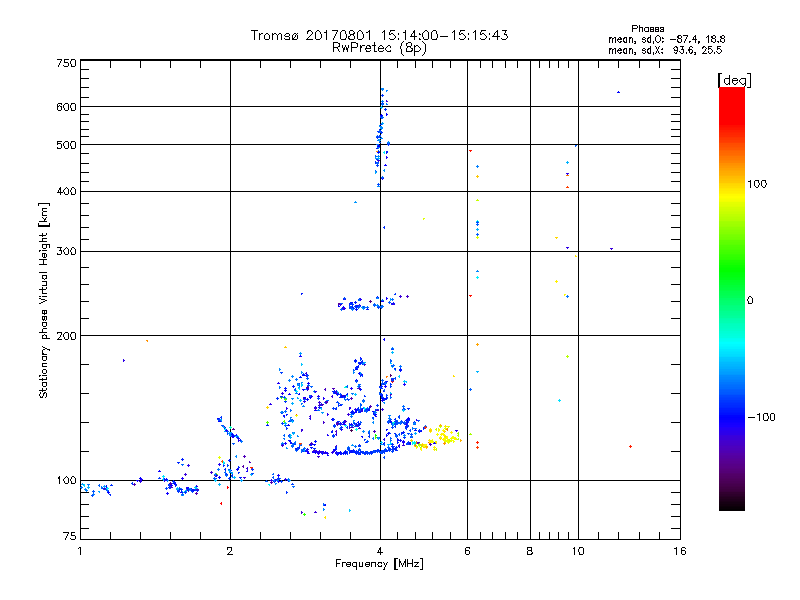Click the y-axis tick label "400"
The width and height of the screenshot is (800, 600).
66,192
